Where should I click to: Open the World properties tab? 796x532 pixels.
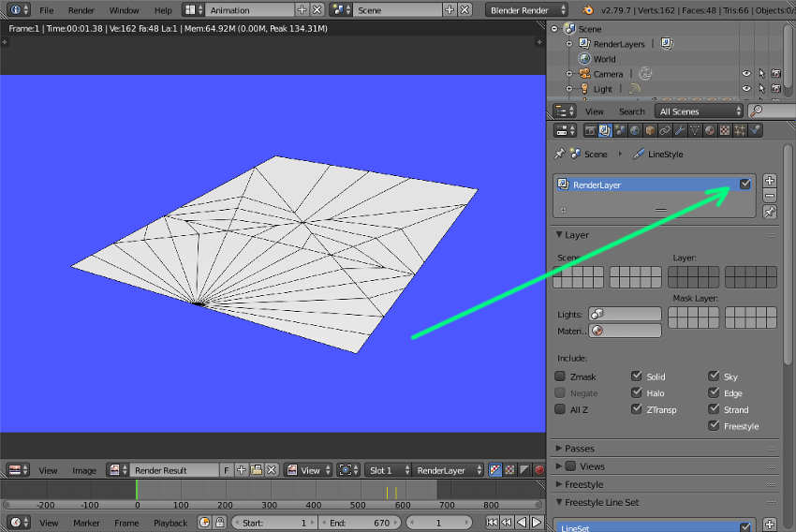(635, 130)
